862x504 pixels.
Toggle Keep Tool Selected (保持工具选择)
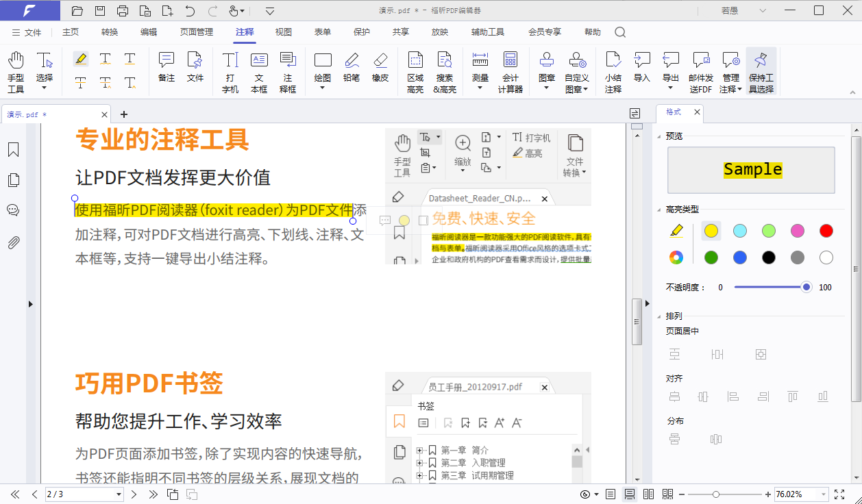coord(761,72)
